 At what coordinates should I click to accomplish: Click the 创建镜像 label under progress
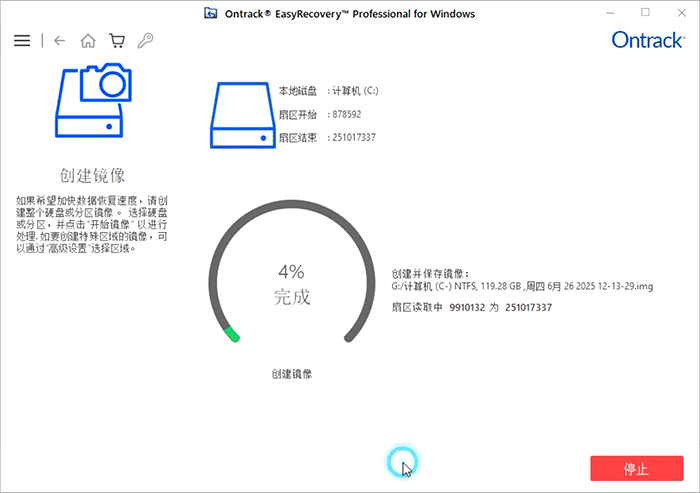(292, 374)
